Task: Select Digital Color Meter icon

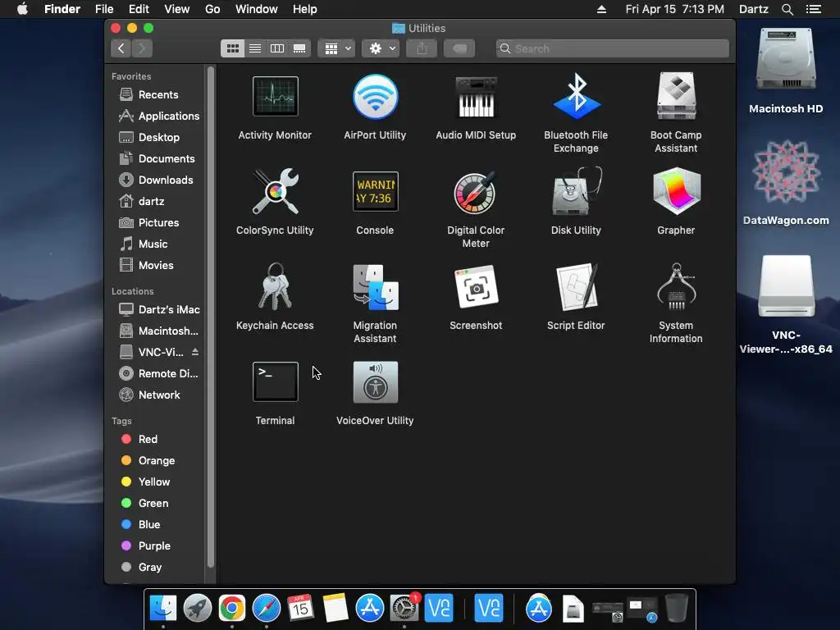Action: pos(476,192)
